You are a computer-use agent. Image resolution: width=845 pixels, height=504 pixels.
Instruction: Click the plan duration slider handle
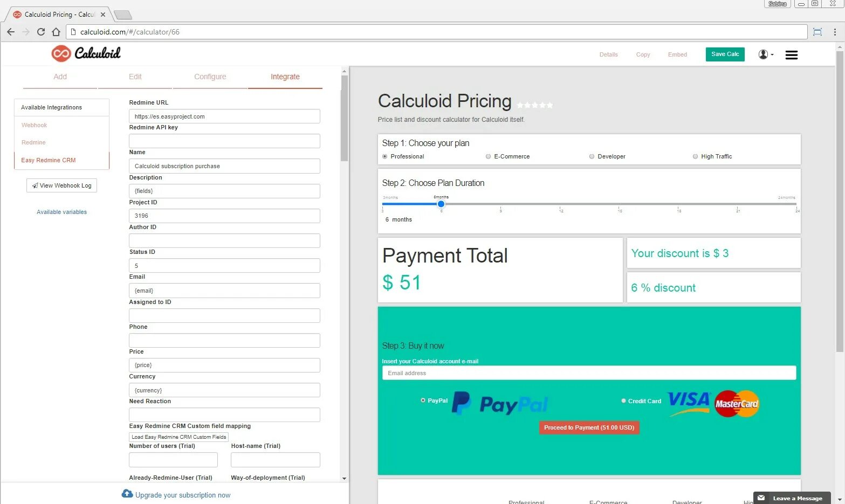point(441,204)
